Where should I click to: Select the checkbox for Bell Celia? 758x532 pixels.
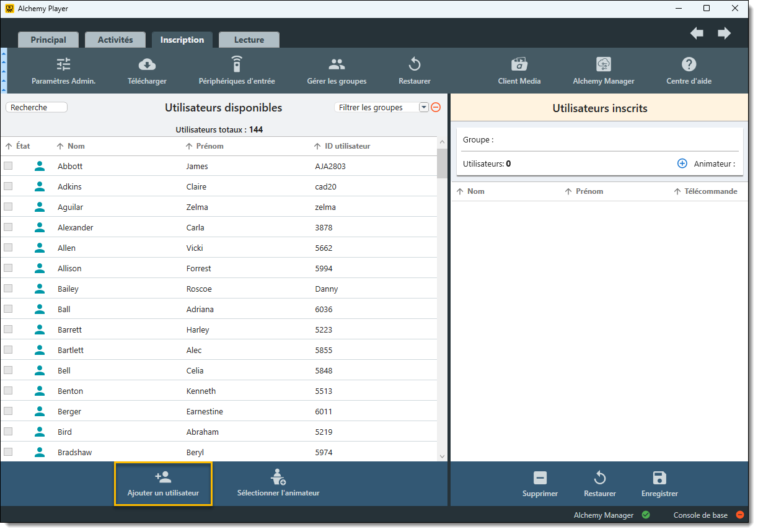pyautogui.click(x=8, y=370)
